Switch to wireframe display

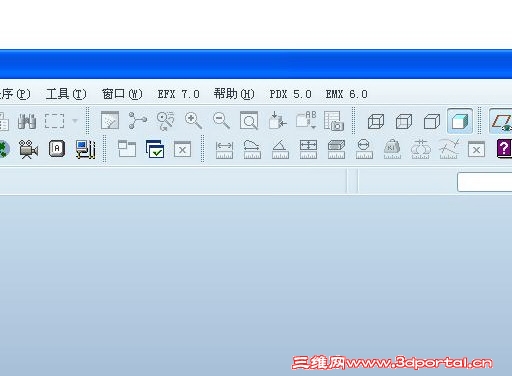[x=376, y=121]
